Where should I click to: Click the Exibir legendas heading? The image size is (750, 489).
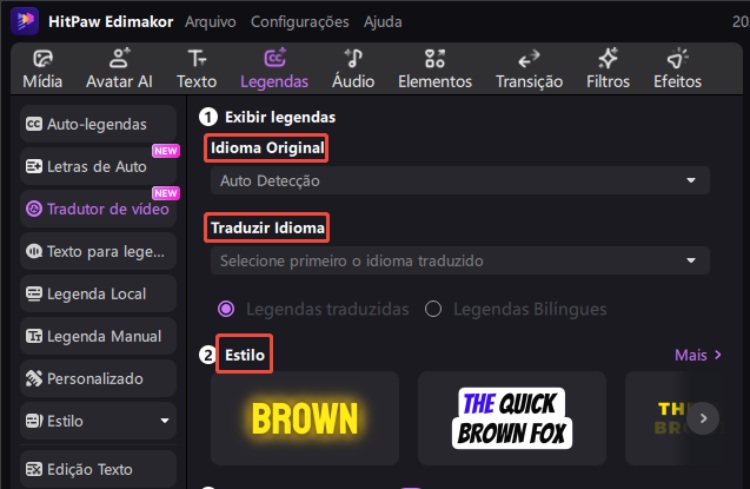pyautogui.click(x=280, y=117)
